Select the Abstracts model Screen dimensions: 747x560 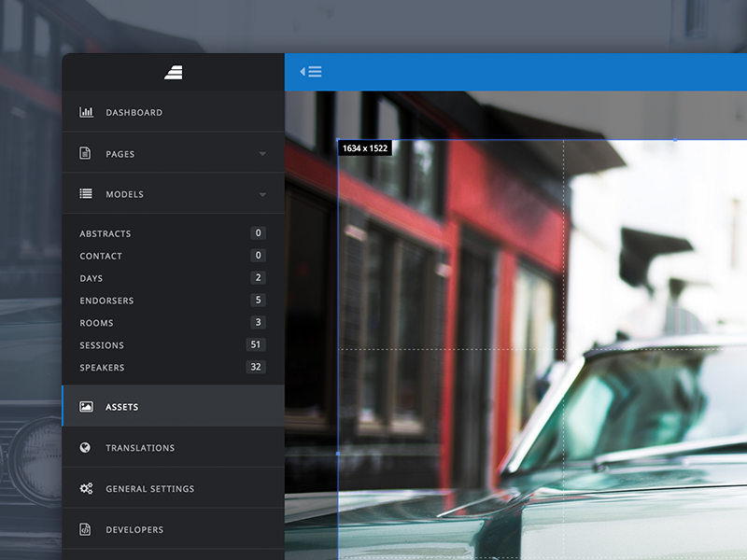pos(106,233)
